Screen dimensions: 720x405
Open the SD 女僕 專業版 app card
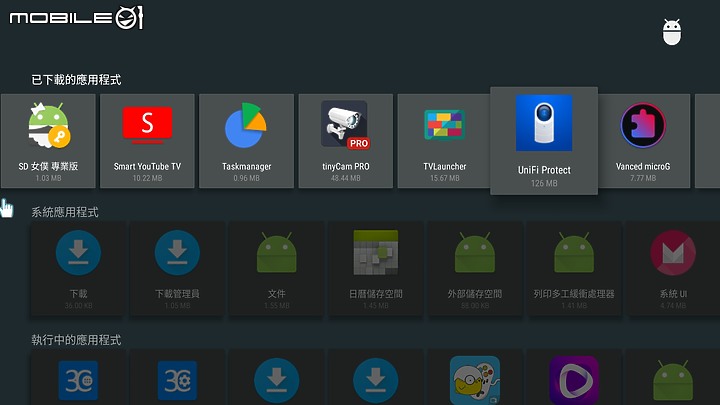click(48, 141)
